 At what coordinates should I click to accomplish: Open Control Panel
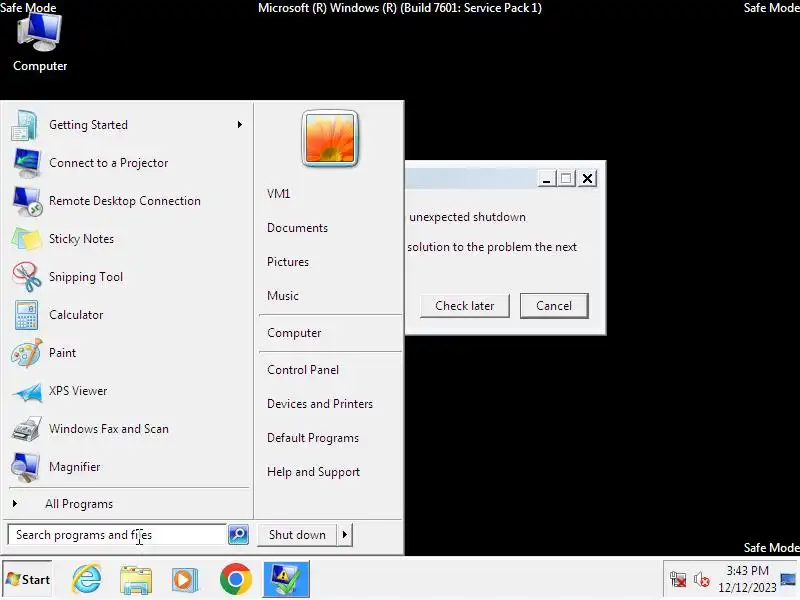coord(303,370)
